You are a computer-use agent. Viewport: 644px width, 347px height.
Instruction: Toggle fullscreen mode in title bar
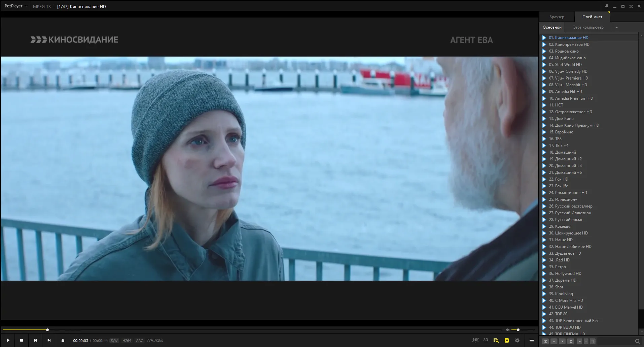631,6
